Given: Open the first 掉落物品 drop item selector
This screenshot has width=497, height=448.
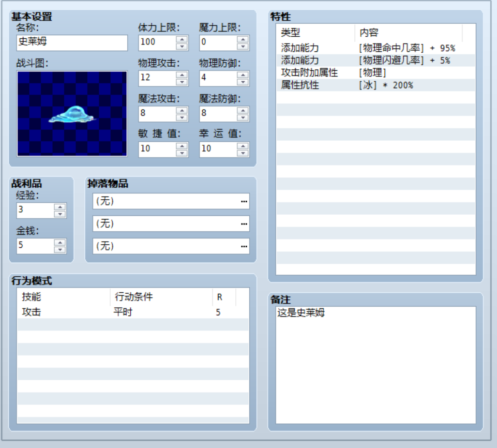Looking at the screenshot, I should click(171, 201).
